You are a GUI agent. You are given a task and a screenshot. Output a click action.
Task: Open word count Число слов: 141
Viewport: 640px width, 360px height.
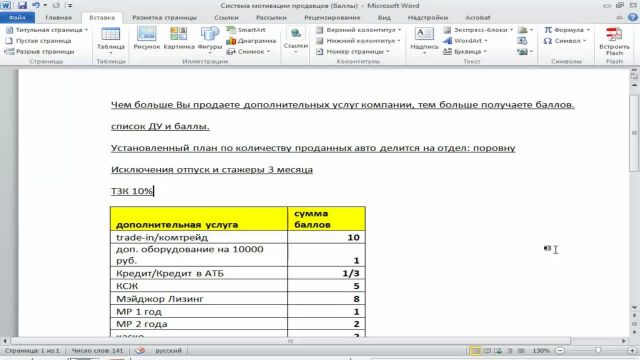click(x=97, y=351)
